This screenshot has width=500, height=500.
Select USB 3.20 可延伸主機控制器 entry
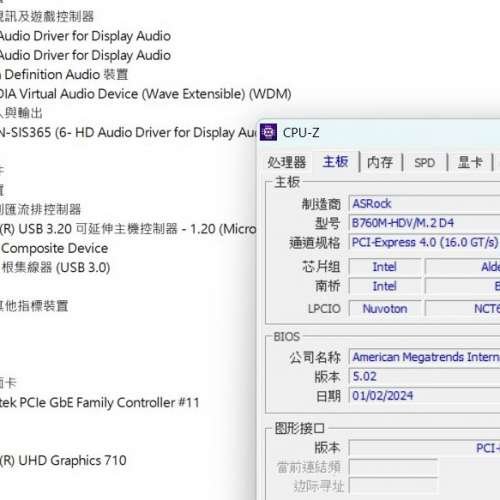point(128,229)
